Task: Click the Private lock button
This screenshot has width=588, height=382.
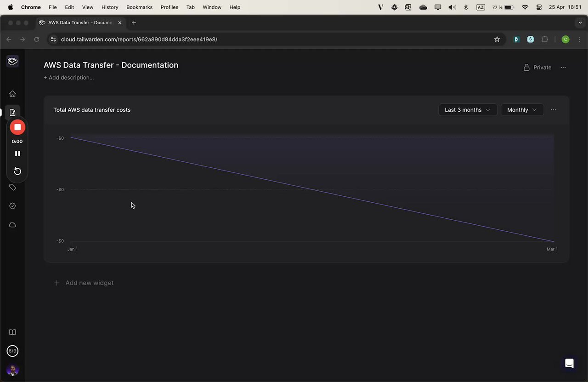Action: pyautogui.click(x=537, y=68)
